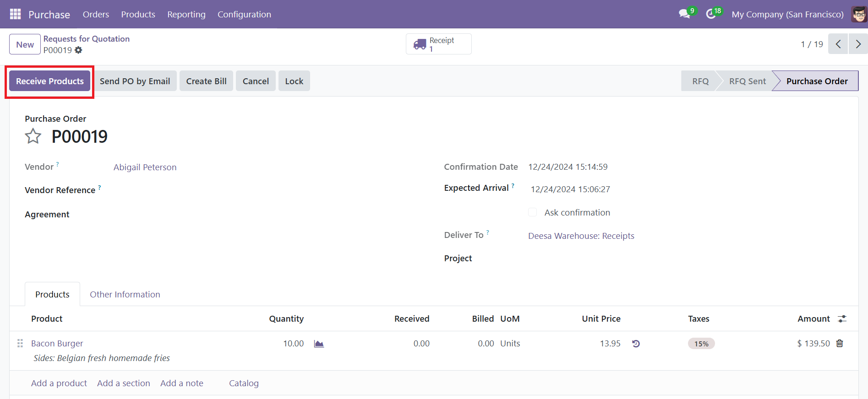Cancel the purchase order
This screenshot has width=868, height=399.
[256, 81]
